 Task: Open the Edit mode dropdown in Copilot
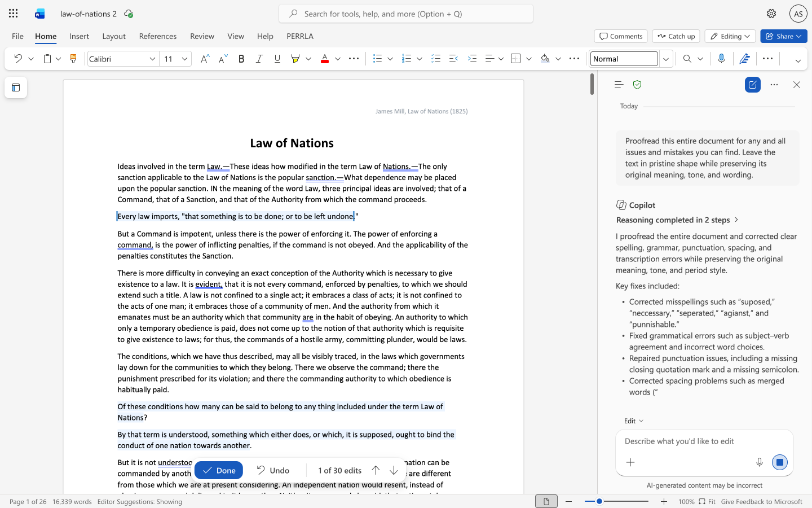(x=634, y=421)
